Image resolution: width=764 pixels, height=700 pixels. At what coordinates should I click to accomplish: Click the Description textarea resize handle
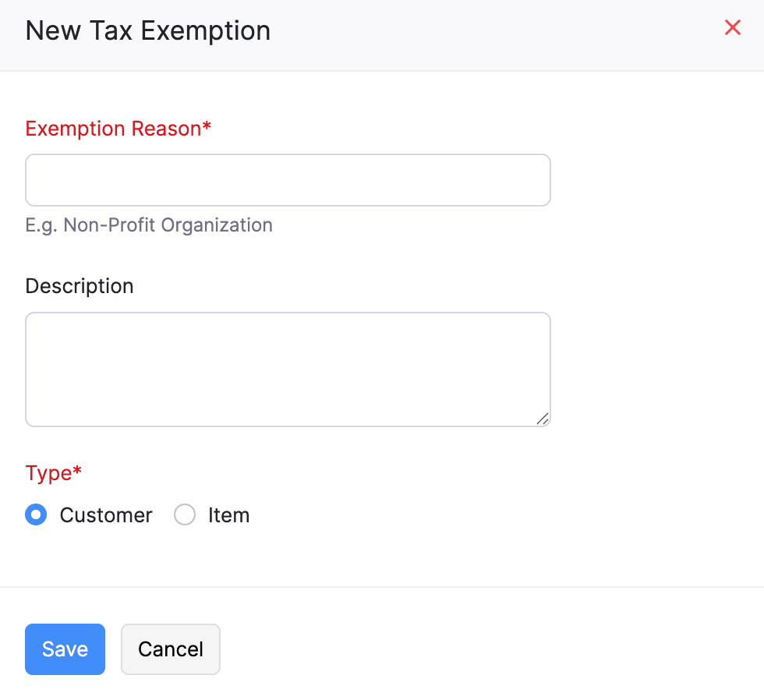click(543, 419)
